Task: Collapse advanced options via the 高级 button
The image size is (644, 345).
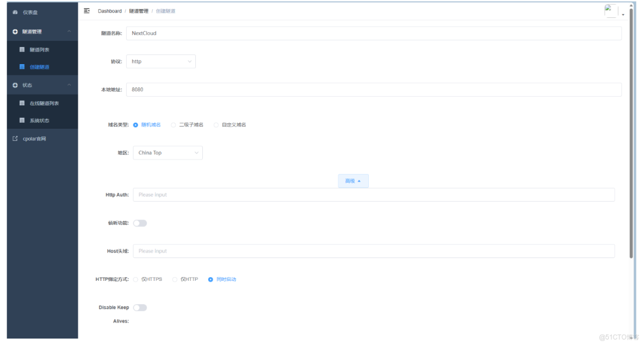Action: click(x=352, y=180)
